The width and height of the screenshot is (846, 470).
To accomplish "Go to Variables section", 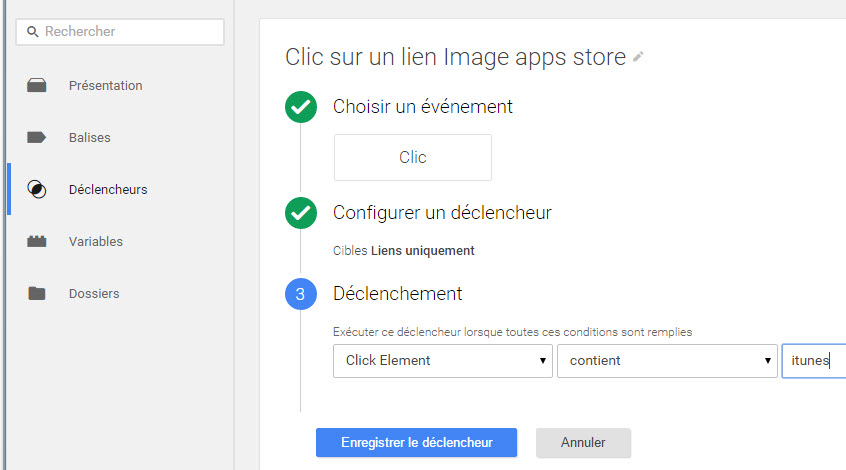I will 95,241.
